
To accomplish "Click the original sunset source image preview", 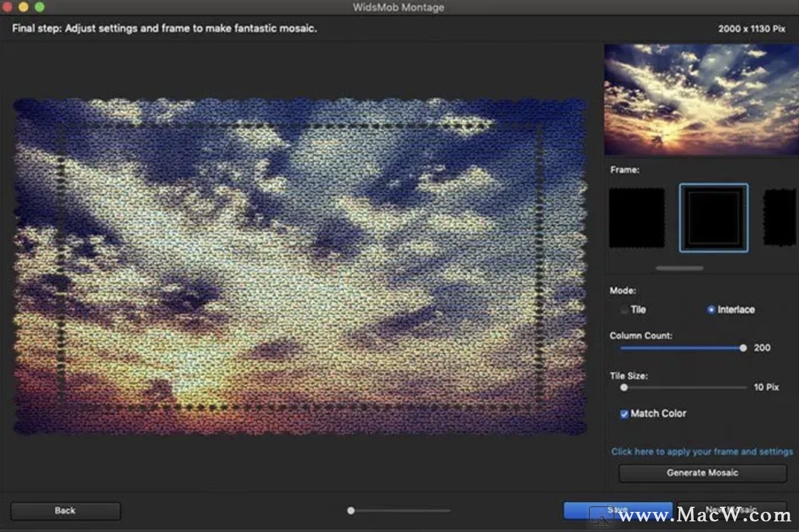I will click(701, 100).
